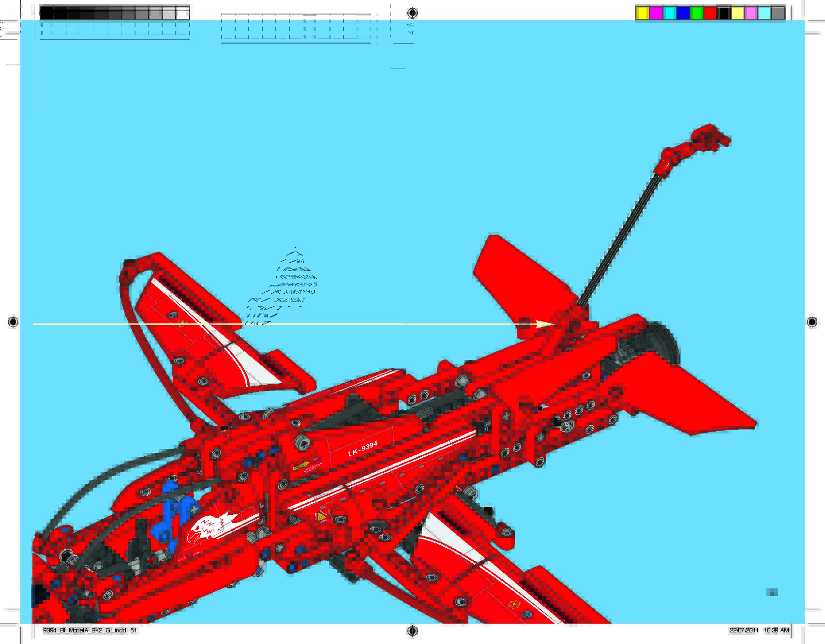Select the magenta swatch in the color bar
The width and height of the screenshot is (825, 644).
[x=656, y=14]
